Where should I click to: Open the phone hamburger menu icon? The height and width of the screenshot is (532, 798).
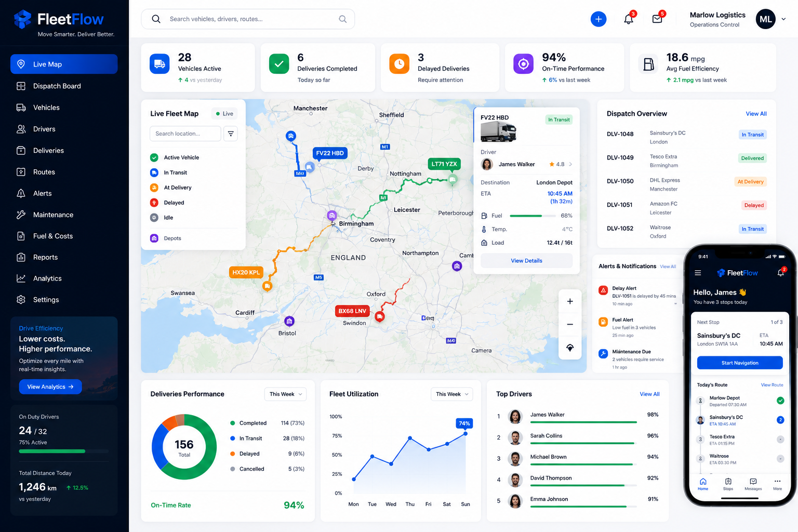pos(698,273)
